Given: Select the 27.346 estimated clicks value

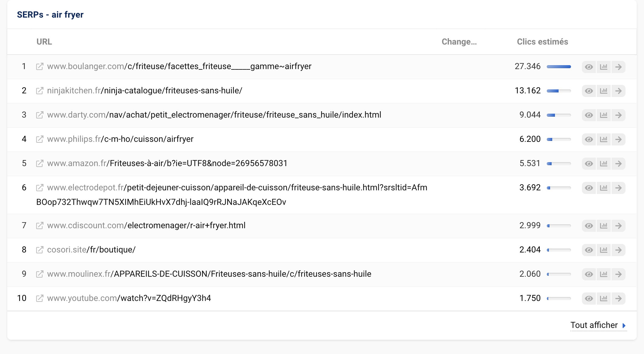Looking at the screenshot, I should point(528,66).
